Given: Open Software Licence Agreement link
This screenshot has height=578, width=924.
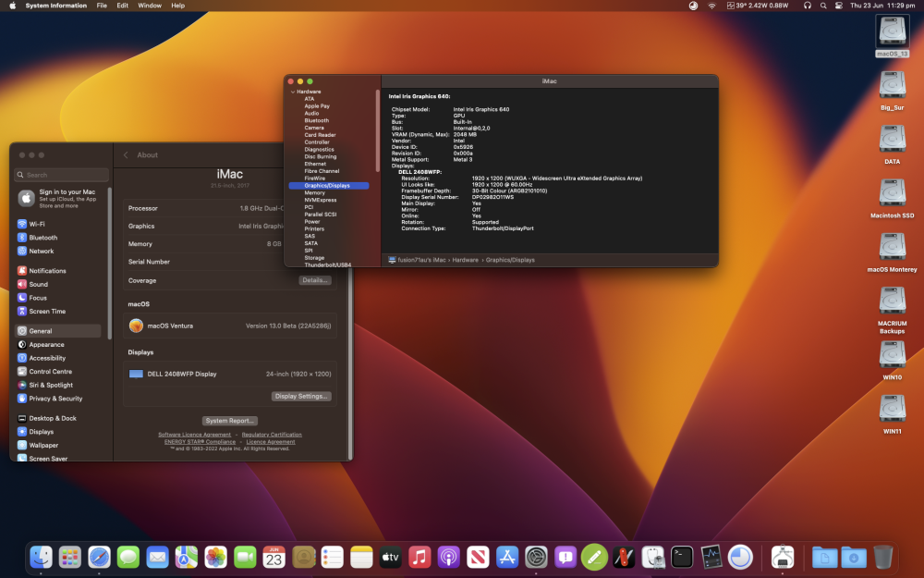Looking at the screenshot, I should [194, 435].
